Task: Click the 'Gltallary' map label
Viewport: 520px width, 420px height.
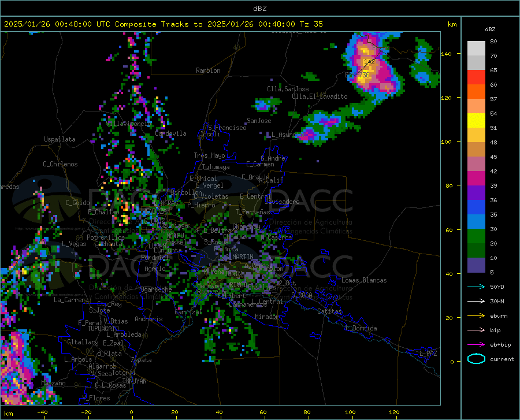Action: coord(83,342)
